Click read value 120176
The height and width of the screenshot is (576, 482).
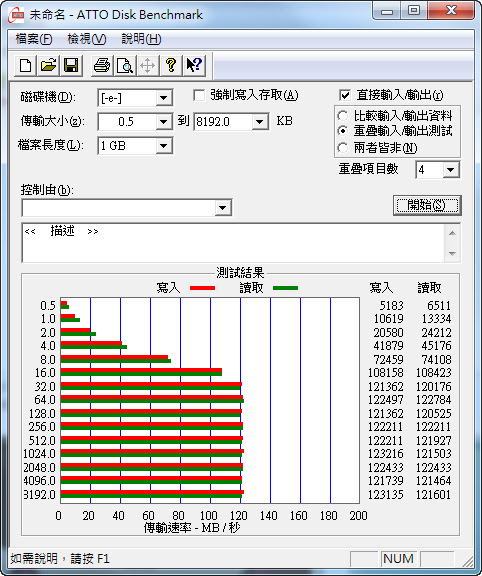pyautogui.click(x=434, y=387)
